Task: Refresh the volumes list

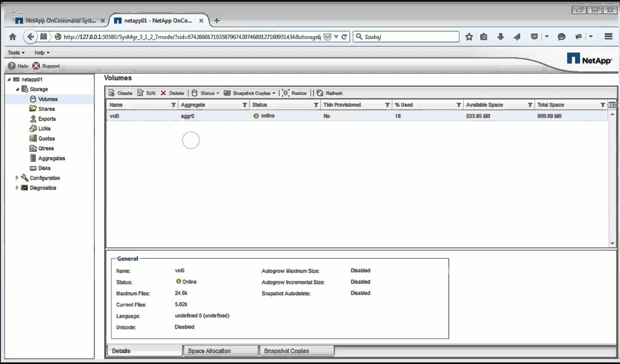Action: tap(320, 93)
